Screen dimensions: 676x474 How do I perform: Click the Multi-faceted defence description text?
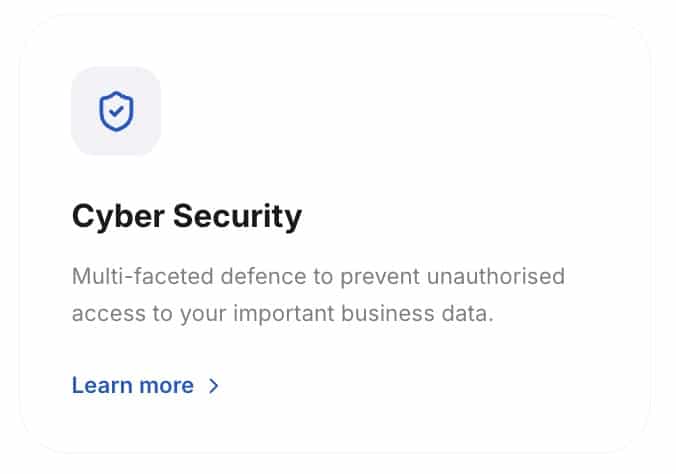click(x=318, y=276)
